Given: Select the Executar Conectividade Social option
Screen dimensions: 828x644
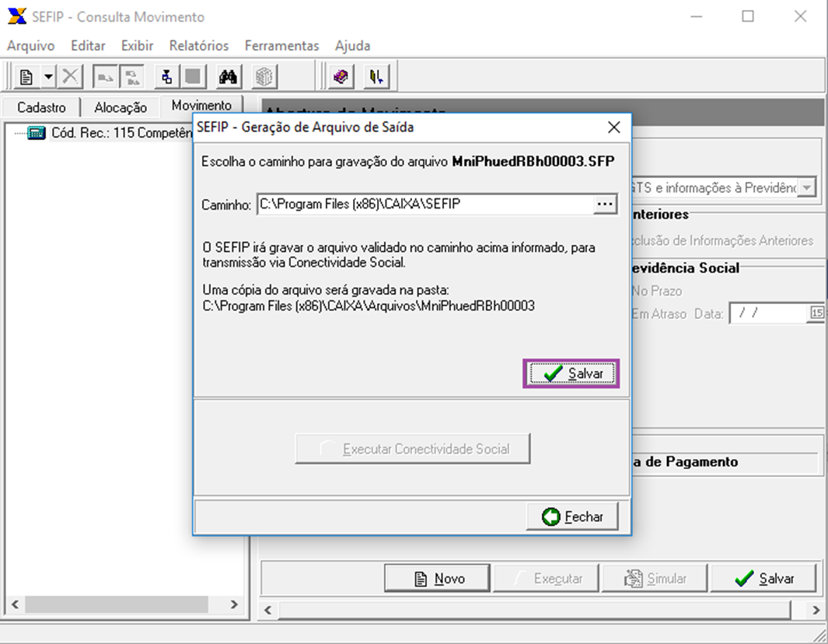Looking at the screenshot, I should [x=413, y=448].
